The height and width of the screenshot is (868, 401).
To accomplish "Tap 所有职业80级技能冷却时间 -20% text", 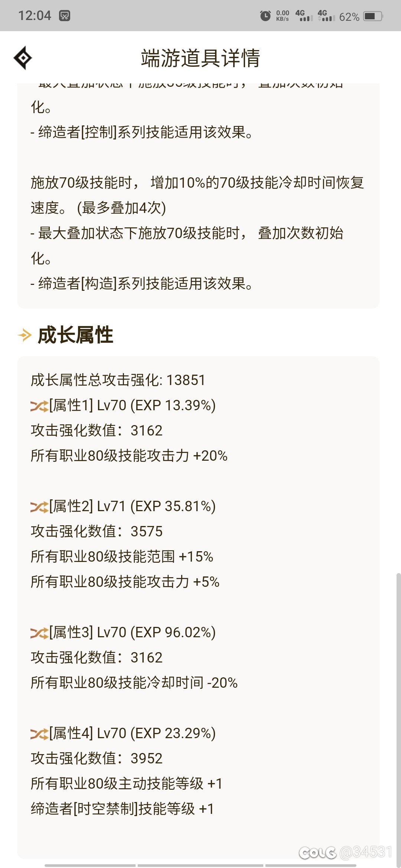I will pyautogui.click(x=134, y=683).
